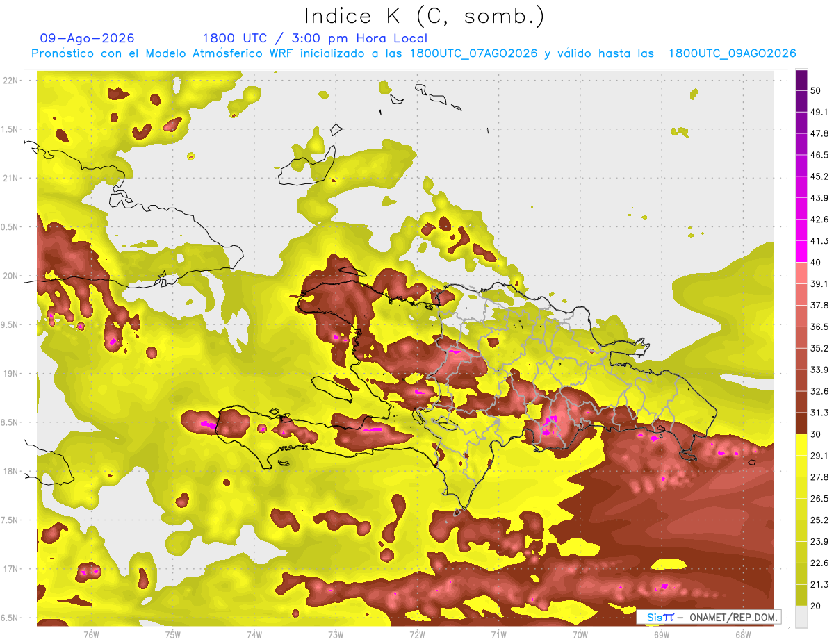Click the '33.9' value on the color scale
834x644 pixels.
pyautogui.click(x=819, y=370)
